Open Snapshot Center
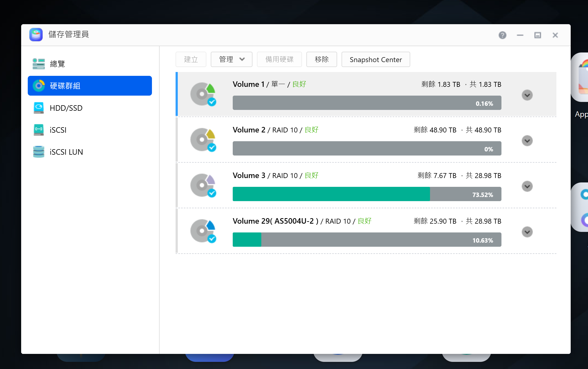This screenshot has width=588, height=369. pos(376,59)
